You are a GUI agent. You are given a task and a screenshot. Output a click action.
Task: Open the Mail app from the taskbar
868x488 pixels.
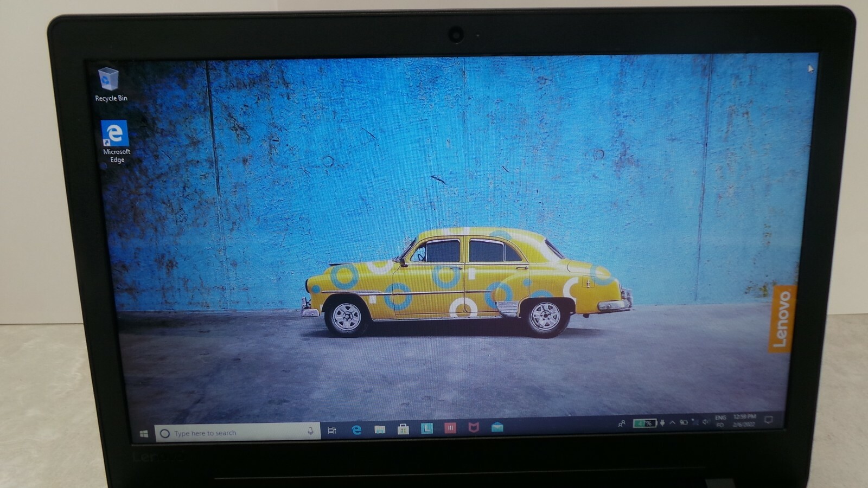tap(497, 427)
